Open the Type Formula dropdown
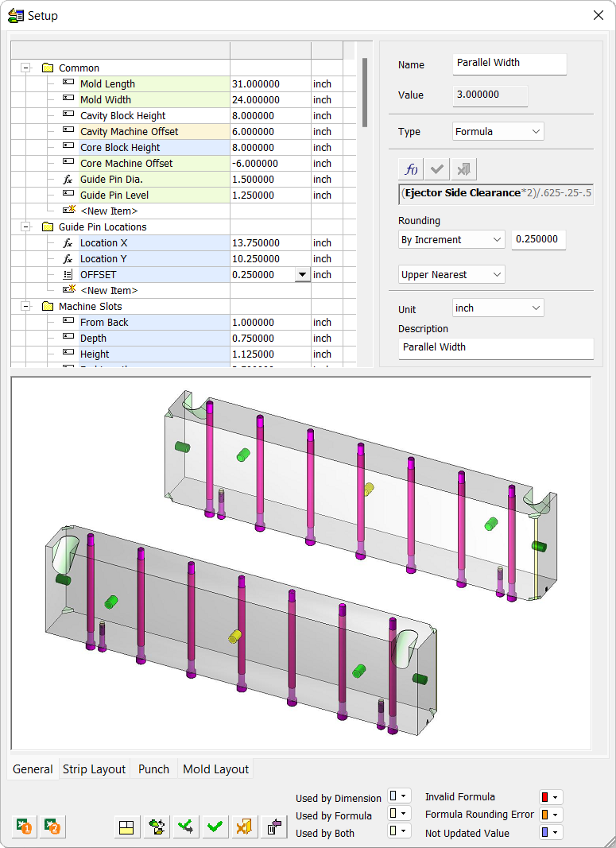This screenshot has width=616, height=848. point(498,131)
